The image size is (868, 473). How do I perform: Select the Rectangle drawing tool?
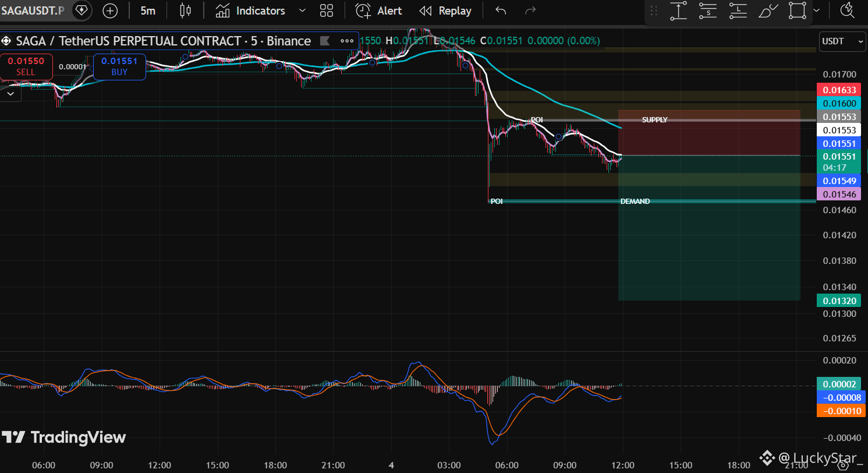pos(798,10)
